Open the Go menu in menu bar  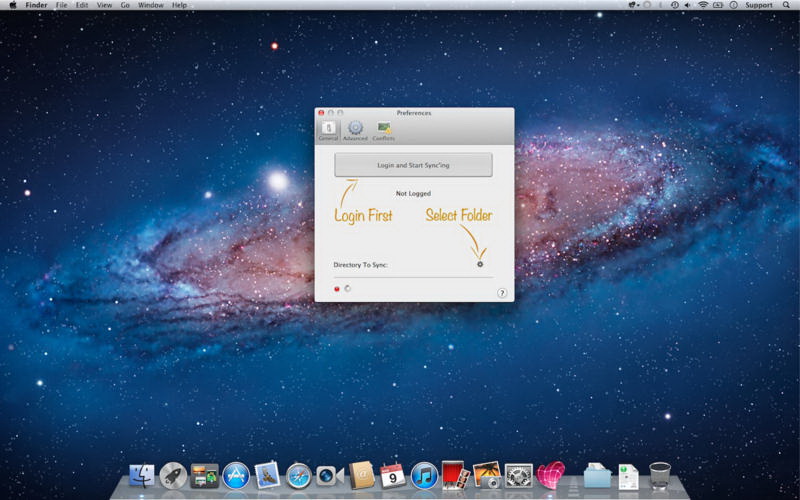[125, 5]
